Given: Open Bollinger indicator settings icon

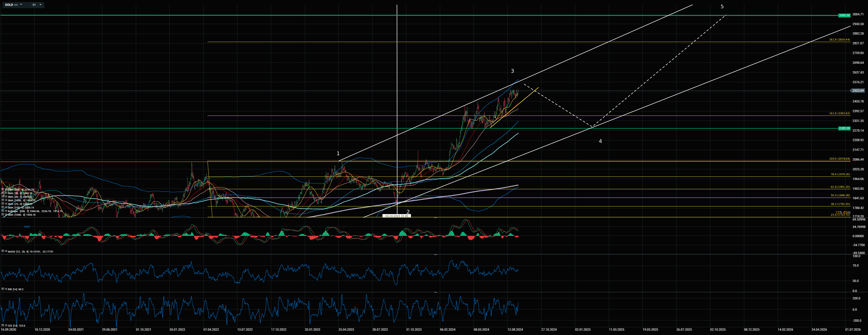Looking at the screenshot, I should tap(3, 211).
